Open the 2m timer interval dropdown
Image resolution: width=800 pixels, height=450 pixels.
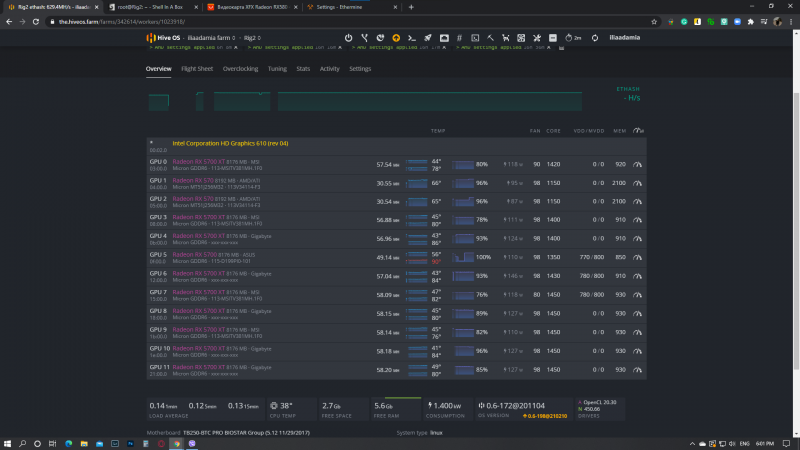click(574, 37)
